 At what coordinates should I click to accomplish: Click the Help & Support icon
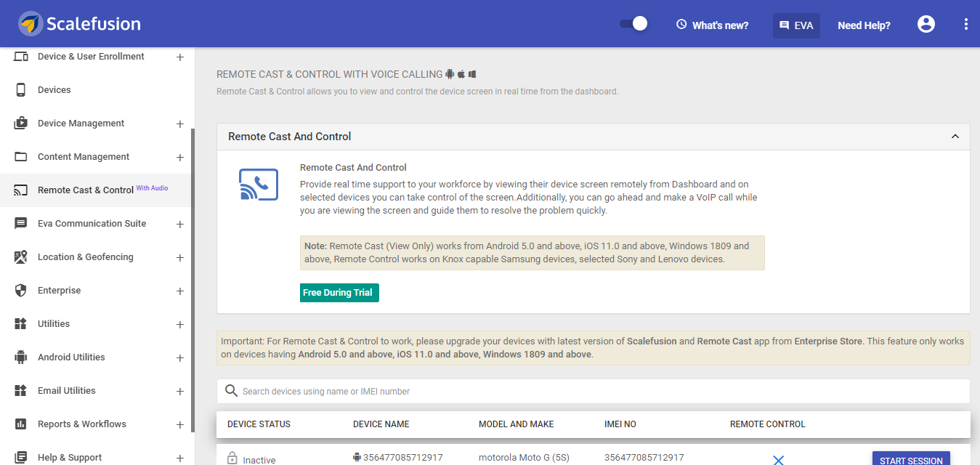click(21, 457)
